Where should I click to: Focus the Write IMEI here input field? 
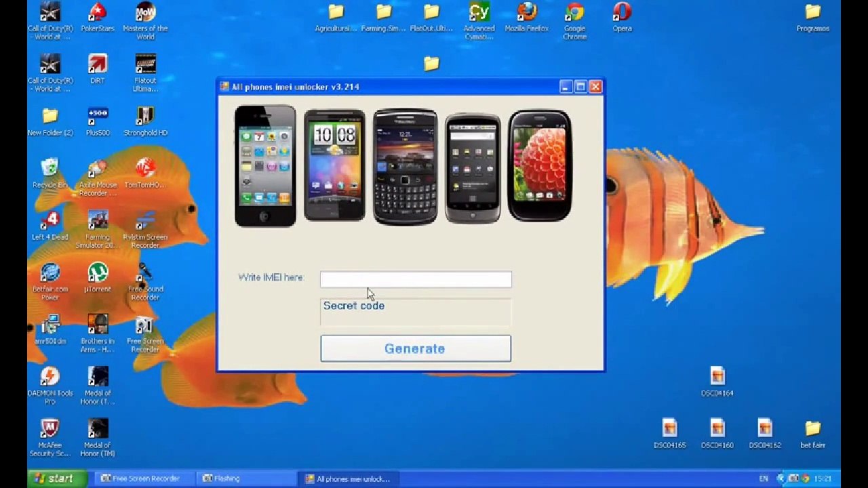click(416, 279)
